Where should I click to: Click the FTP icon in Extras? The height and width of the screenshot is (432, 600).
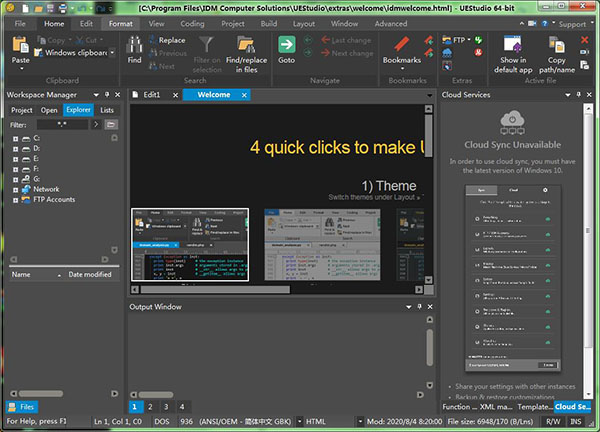447,40
